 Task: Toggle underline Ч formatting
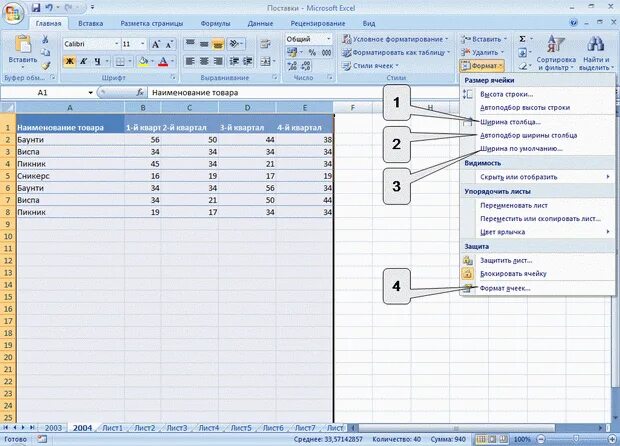[x=97, y=61]
